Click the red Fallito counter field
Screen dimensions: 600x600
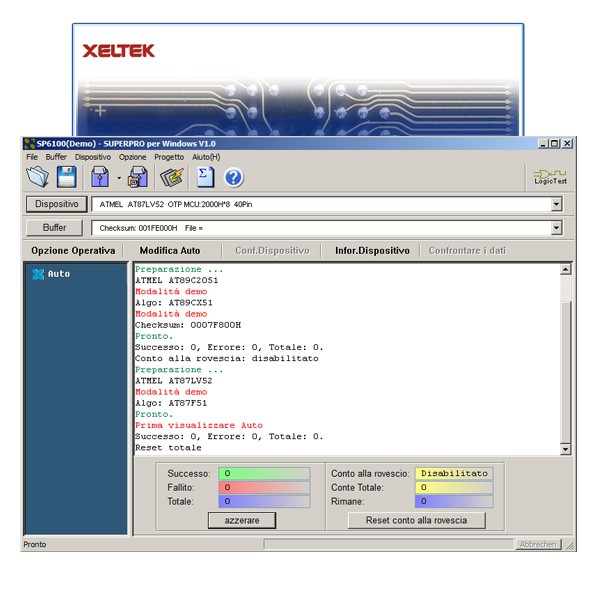(264, 488)
